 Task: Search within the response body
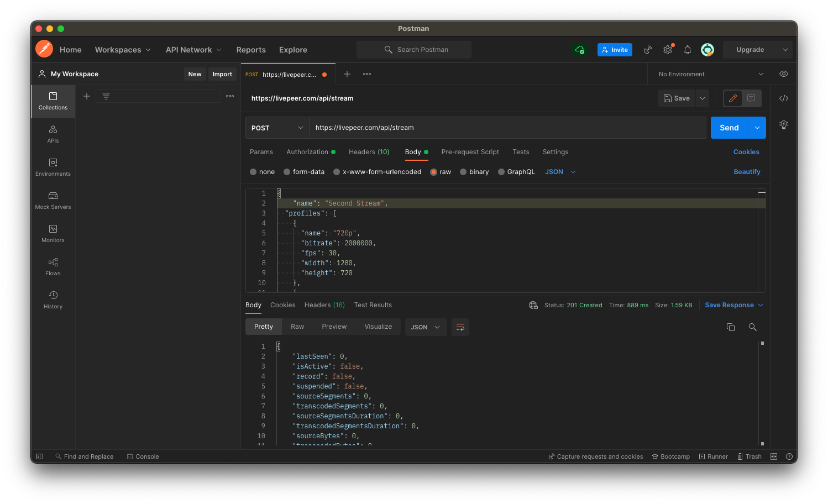[x=753, y=327]
